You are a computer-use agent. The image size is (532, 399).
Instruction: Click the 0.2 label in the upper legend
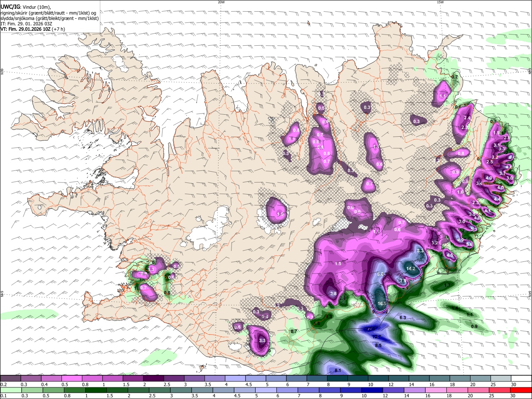coord(3,384)
